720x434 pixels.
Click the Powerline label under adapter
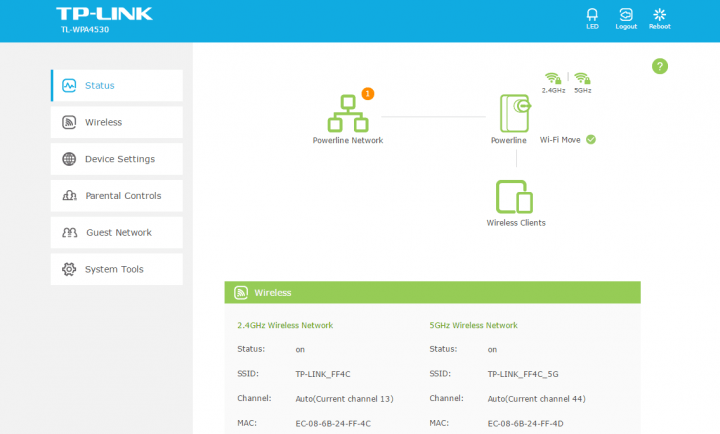click(x=509, y=140)
